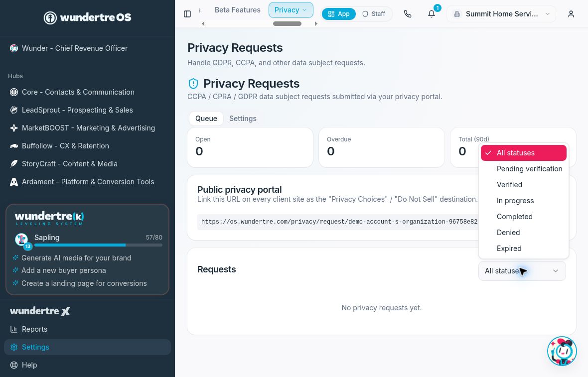588x377 pixels.
Task: Click Add a new buyer persona
Action: pyautogui.click(x=63, y=270)
